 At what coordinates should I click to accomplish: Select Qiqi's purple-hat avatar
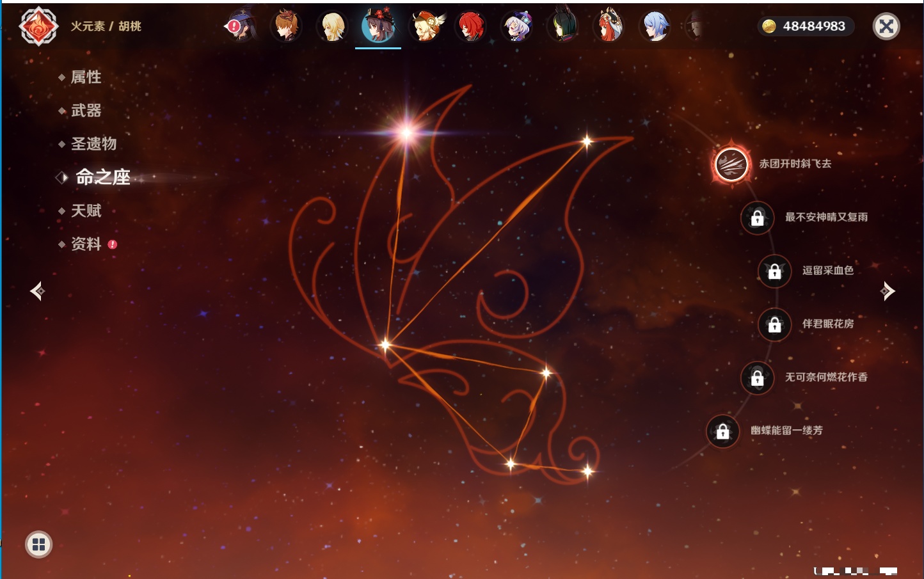(517, 26)
